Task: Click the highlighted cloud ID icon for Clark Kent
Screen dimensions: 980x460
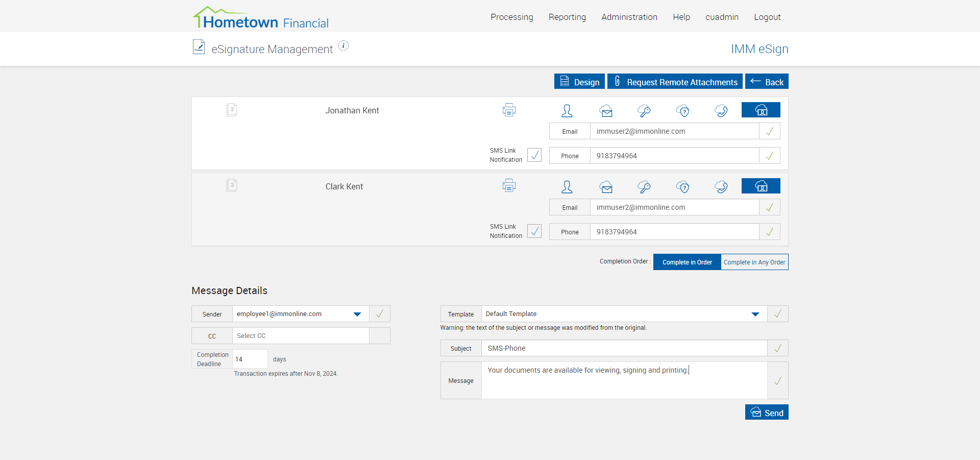Action: (x=761, y=186)
